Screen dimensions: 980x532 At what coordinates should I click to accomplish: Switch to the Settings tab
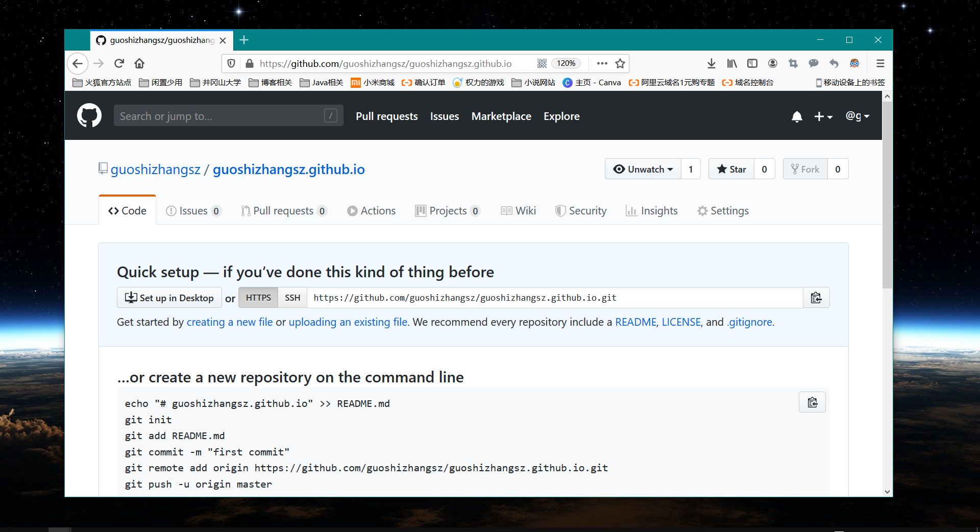(x=723, y=211)
